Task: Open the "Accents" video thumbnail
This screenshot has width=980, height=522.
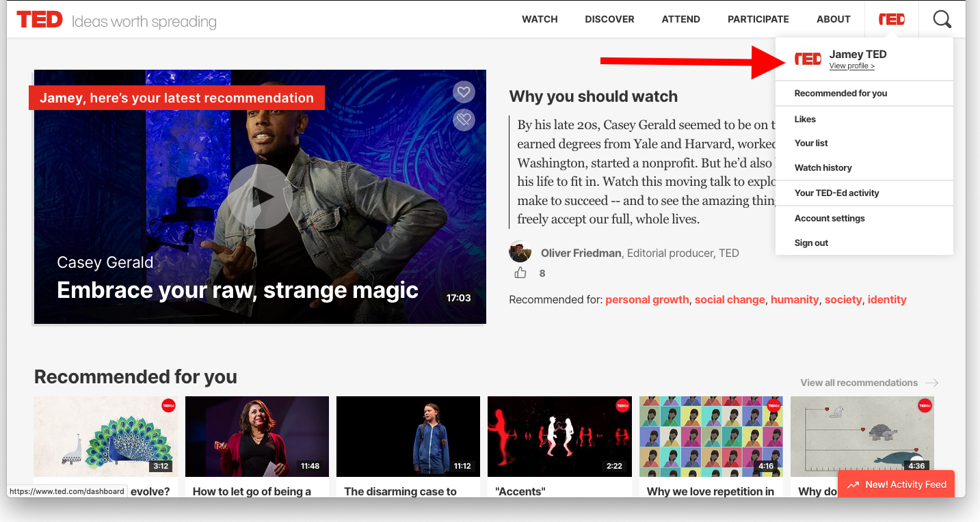Action: pos(559,437)
